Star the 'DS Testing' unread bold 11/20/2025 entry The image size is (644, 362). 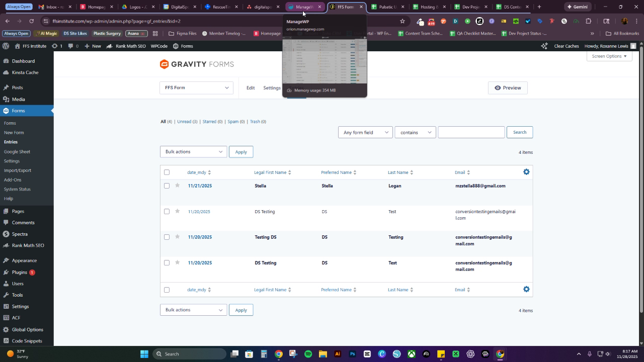coord(177,262)
